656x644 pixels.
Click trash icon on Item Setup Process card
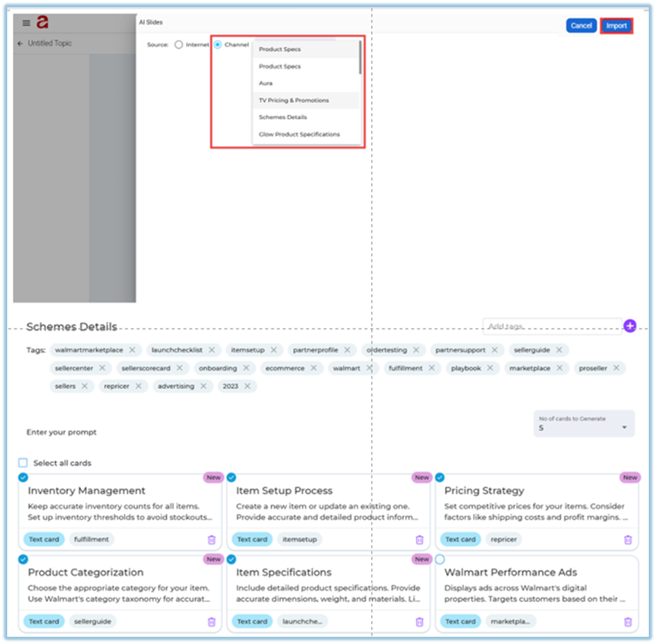click(x=419, y=539)
